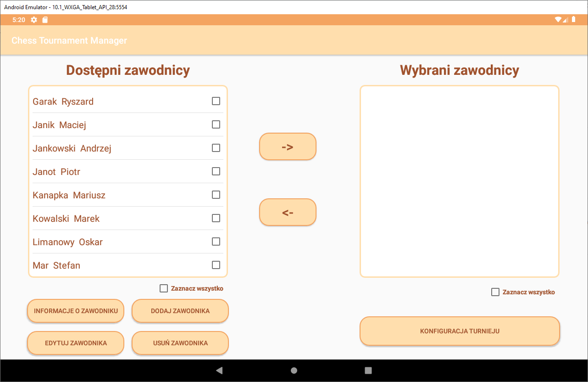The height and width of the screenshot is (382, 588).
Task: Click the Chess Tournament Manager title
Action: point(69,40)
